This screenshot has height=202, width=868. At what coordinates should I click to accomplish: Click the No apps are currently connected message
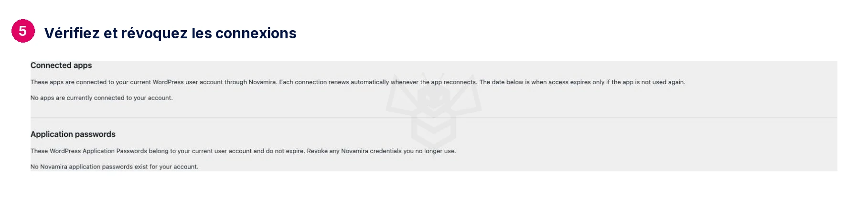tap(102, 98)
